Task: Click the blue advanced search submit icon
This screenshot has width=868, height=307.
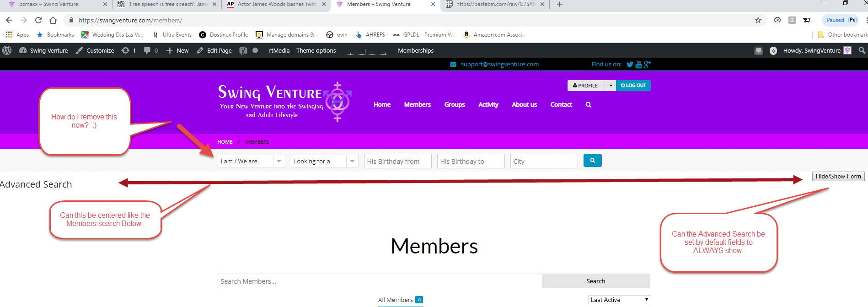Action: click(592, 161)
